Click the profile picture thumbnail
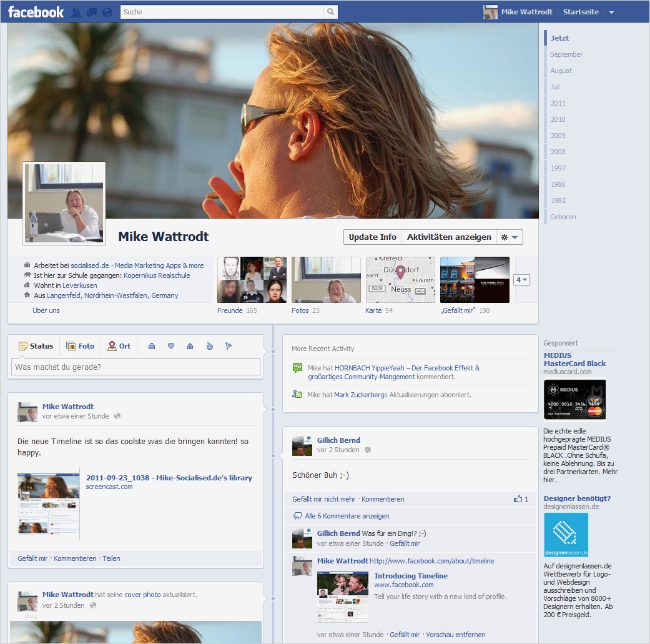The height and width of the screenshot is (644, 650). point(64,203)
